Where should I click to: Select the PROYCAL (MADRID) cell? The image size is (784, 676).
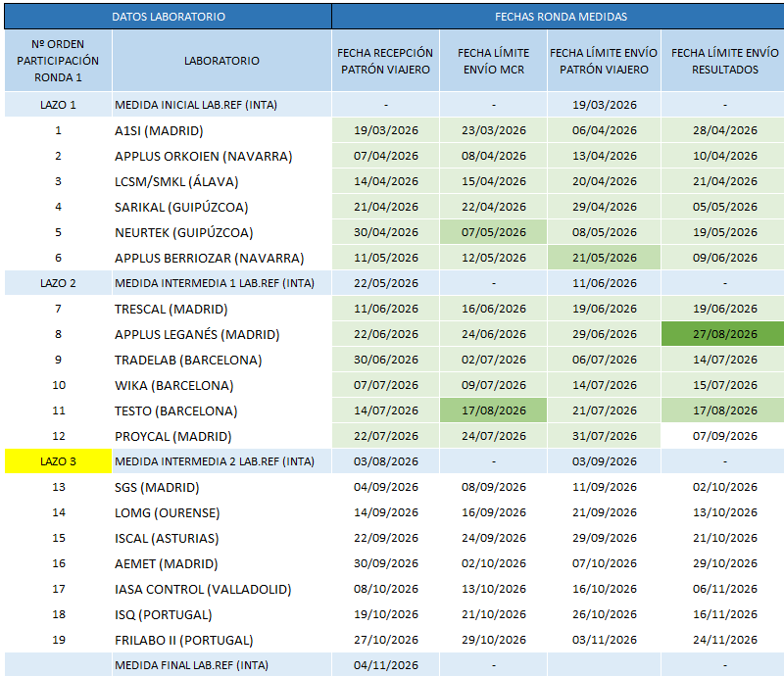point(221,437)
